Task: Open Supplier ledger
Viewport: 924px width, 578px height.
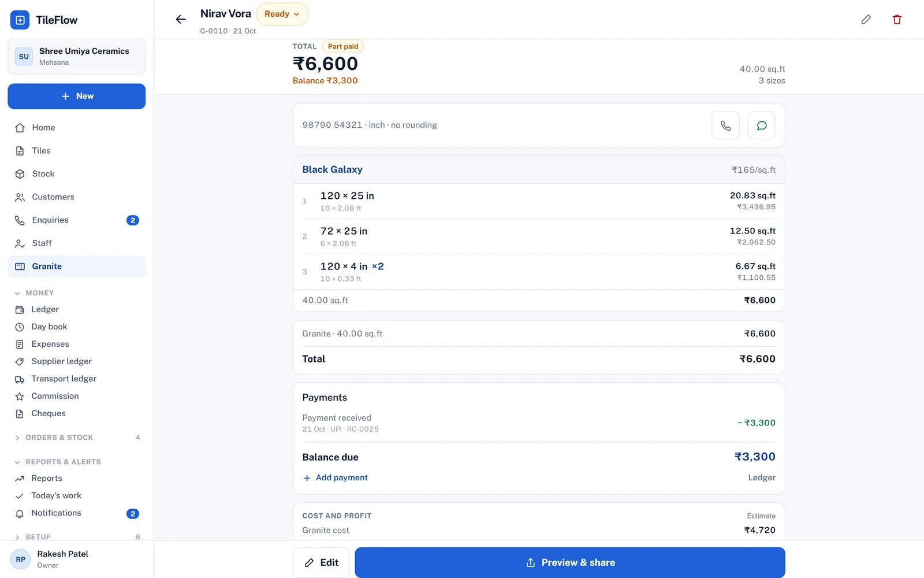Action: (76, 362)
